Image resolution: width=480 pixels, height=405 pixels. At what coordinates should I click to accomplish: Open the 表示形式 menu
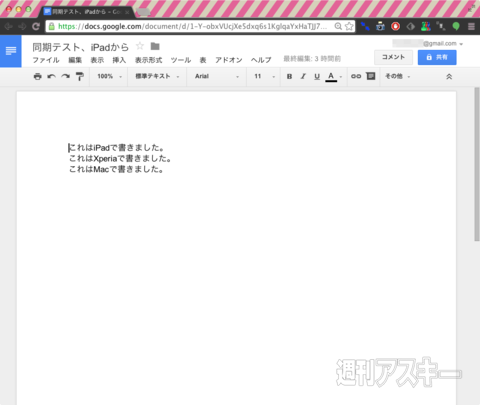pos(148,60)
